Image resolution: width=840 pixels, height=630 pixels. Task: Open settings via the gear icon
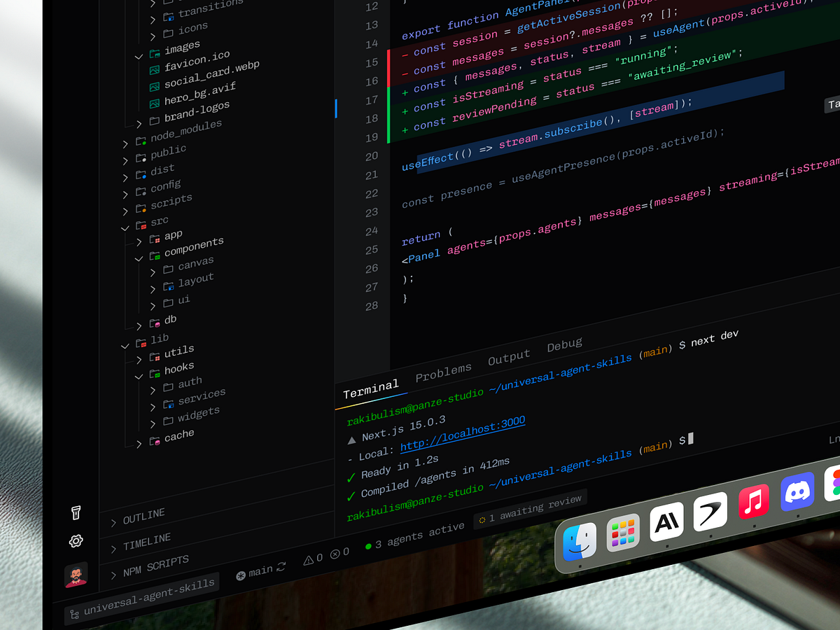pyautogui.click(x=76, y=540)
